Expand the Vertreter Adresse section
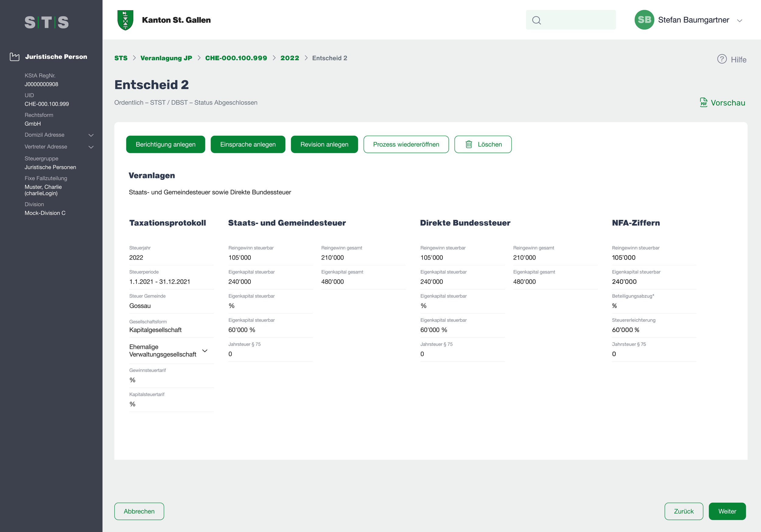 point(91,147)
